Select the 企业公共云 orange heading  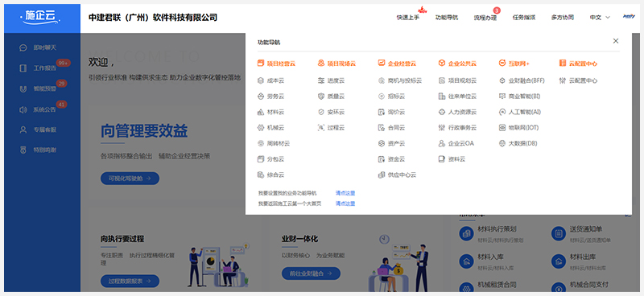(457, 64)
